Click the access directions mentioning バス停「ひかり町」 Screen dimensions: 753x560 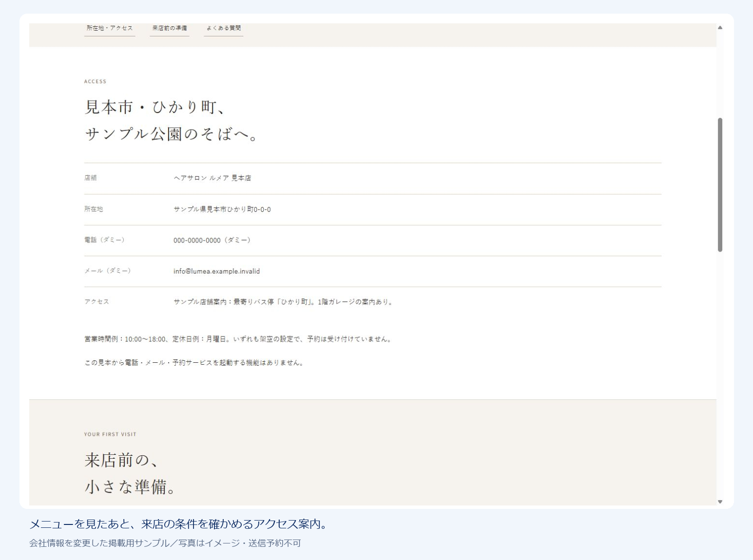click(x=283, y=302)
